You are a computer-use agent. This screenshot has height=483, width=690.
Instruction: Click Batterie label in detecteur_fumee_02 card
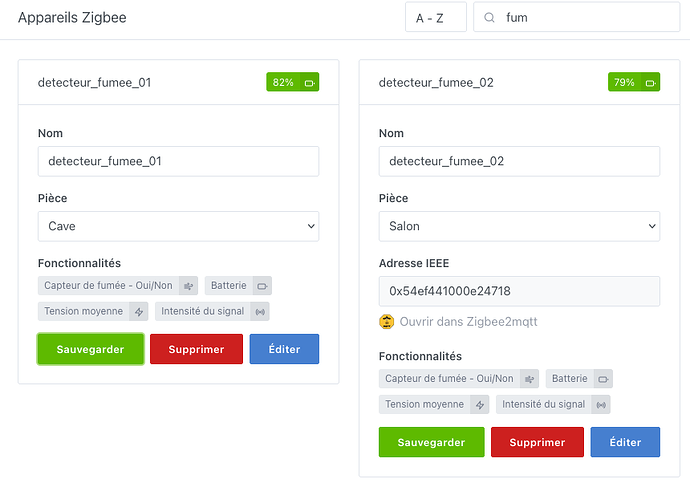click(x=570, y=378)
